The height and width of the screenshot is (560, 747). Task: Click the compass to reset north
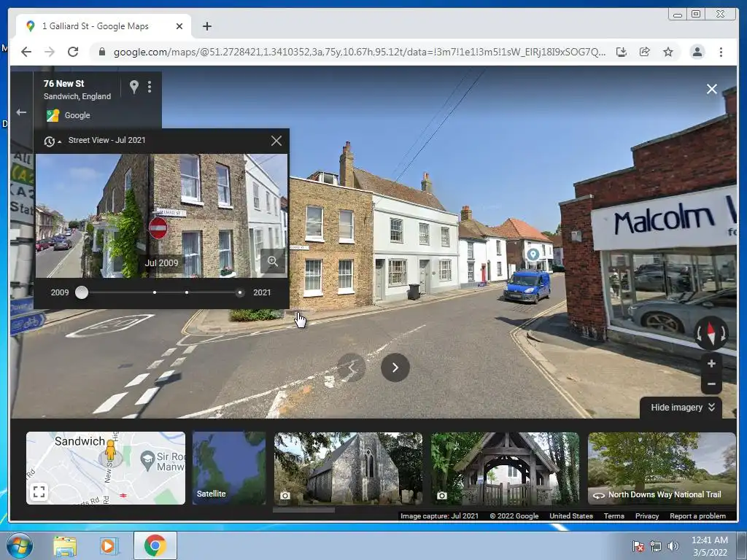[711, 332]
